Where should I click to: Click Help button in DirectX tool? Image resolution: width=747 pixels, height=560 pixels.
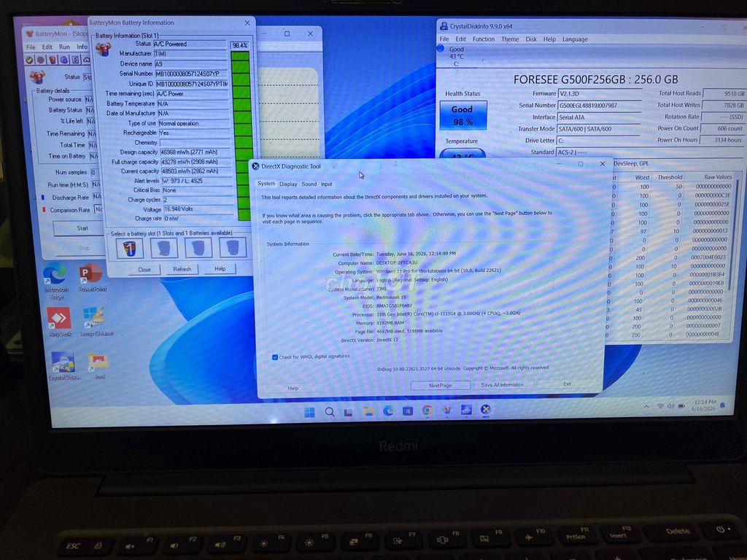(x=293, y=388)
